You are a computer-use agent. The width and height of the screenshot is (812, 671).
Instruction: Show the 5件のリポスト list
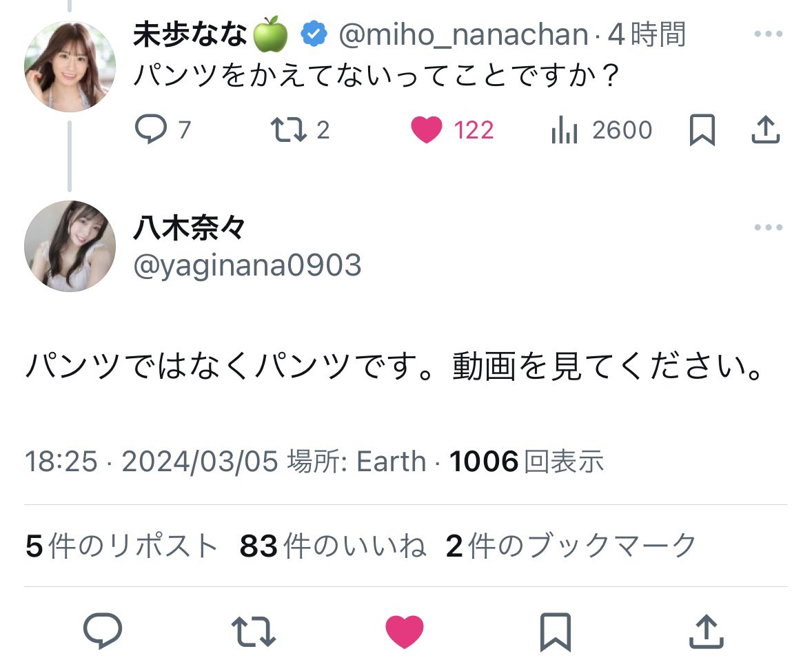[x=121, y=546]
